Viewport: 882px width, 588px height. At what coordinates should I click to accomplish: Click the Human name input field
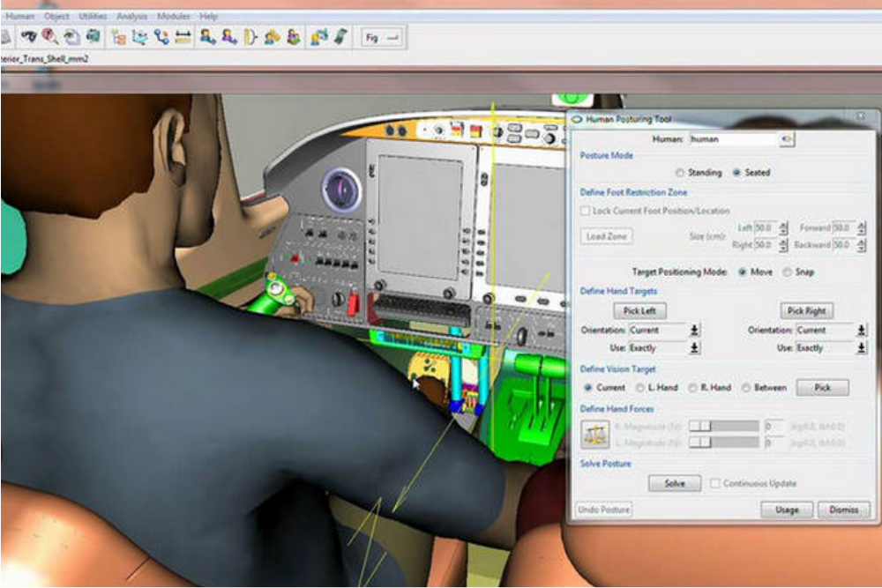(734, 139)
